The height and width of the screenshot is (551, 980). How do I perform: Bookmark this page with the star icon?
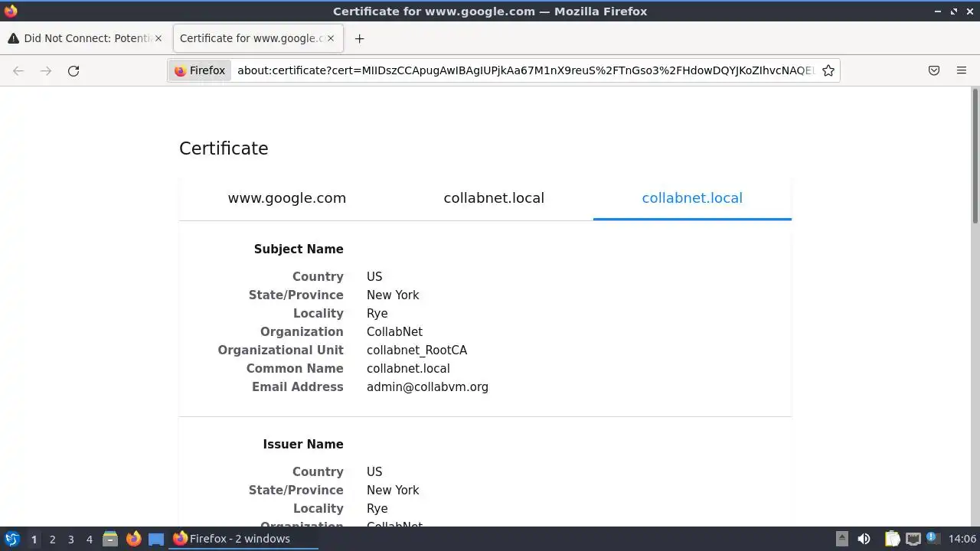click(828, 70)
